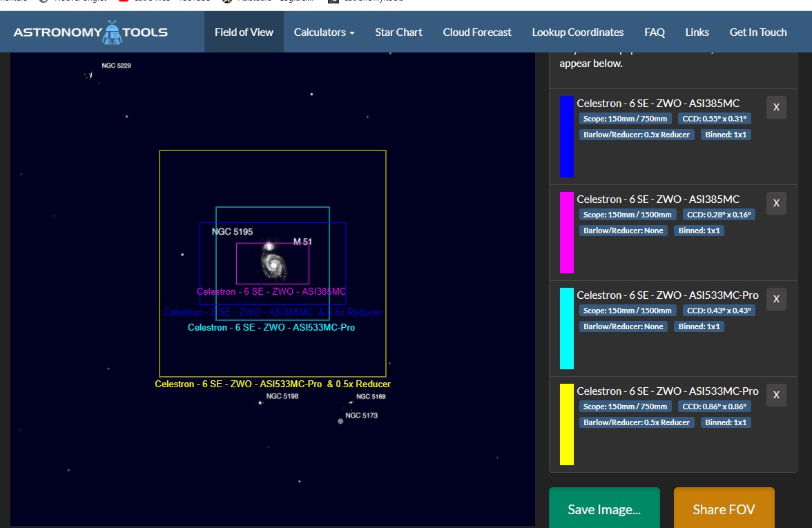Click Barlow/Reducer: 0.5x Reducer tag in yellow entry
This screenshot has height=528, width=812.
[x=637, y=422]
